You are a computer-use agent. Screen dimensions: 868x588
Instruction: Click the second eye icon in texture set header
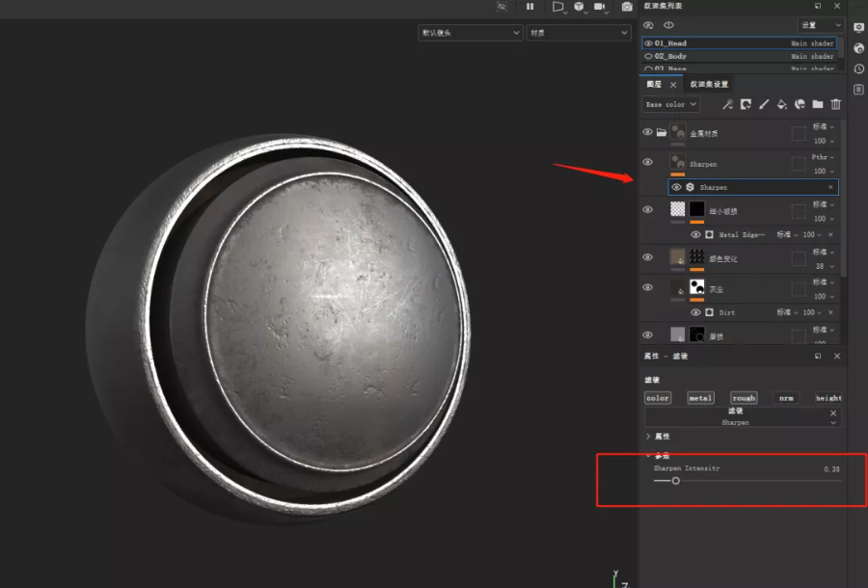[668, 25]
